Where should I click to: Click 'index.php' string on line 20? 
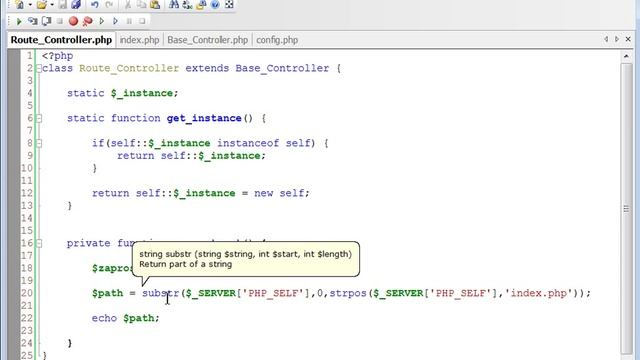tap(539, 293)
